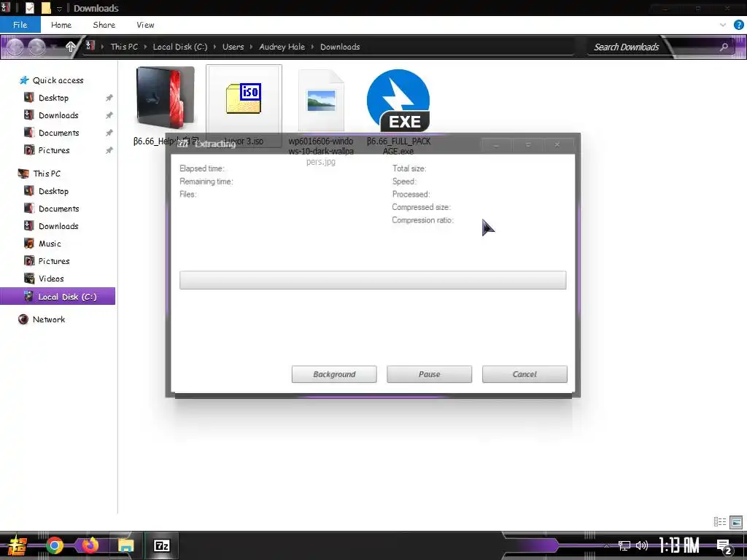Go forward with the Forward arrow button

coord(36,47)
